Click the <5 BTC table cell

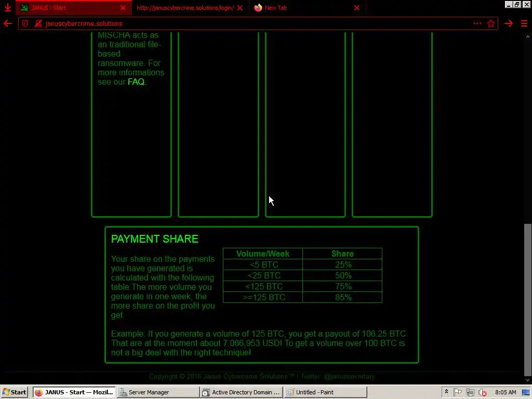click(262, 264)
